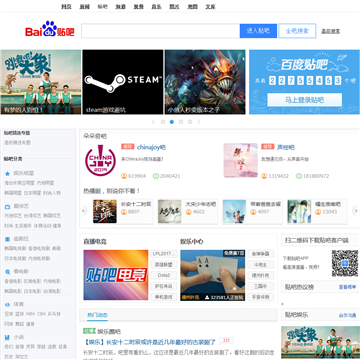This screenshot has height=360, width=360.
Task: Click the star icon beside 娱乐明星
Action: 7,173
